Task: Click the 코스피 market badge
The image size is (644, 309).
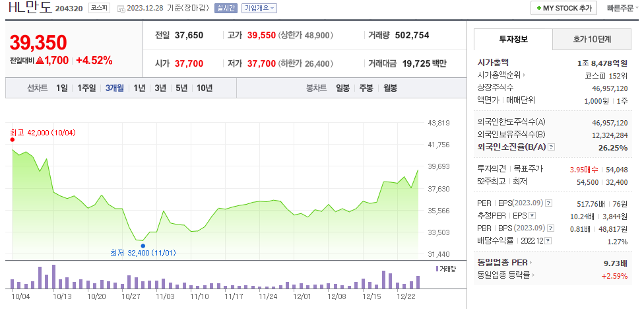Action: coord(100,8)
